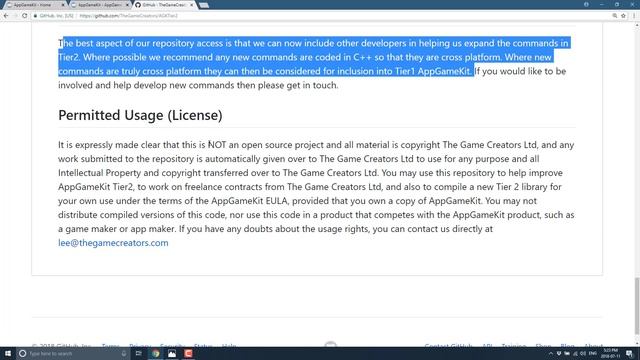
Task: Open the taskbar clock and date
Action: coord(611,353)
